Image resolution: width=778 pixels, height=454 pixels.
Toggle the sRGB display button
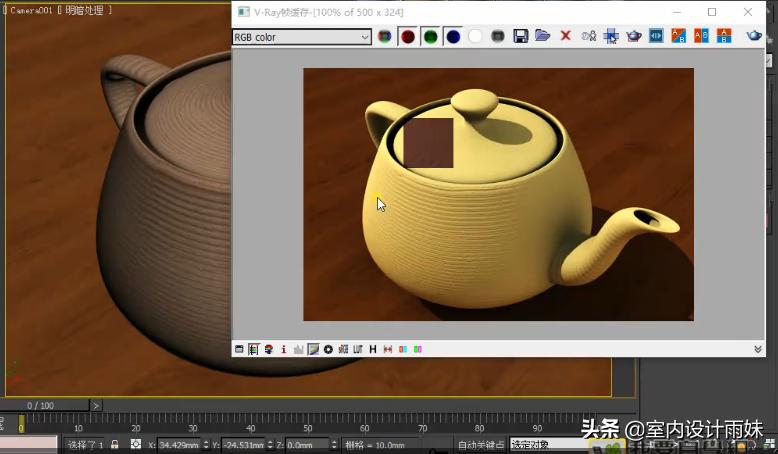[x=343, y=349]
